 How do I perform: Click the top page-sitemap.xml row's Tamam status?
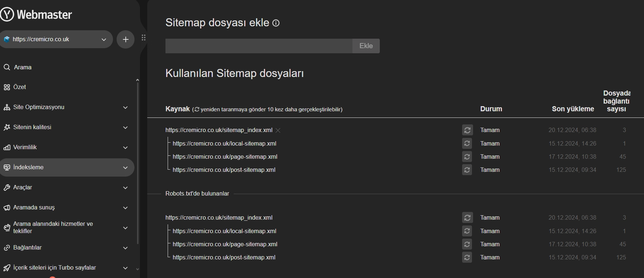coord(490,157)
